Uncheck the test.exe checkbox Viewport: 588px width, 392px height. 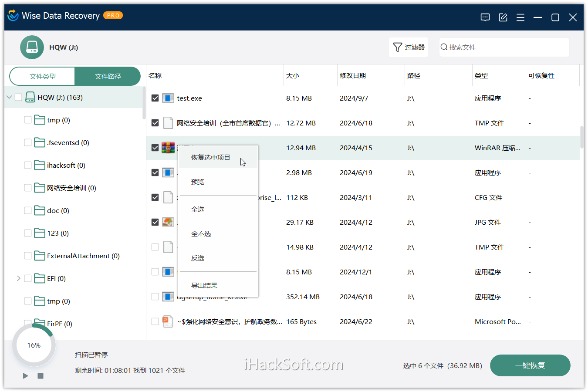(155, 98)
